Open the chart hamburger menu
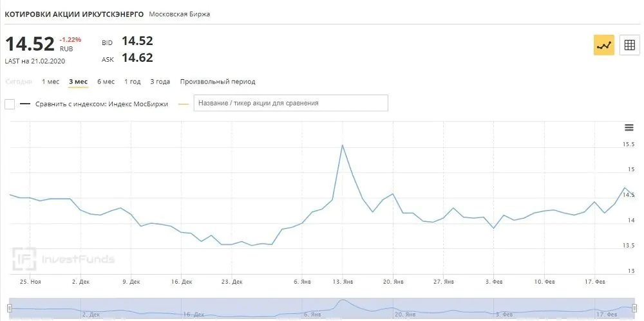 click(x=629, y=127)
